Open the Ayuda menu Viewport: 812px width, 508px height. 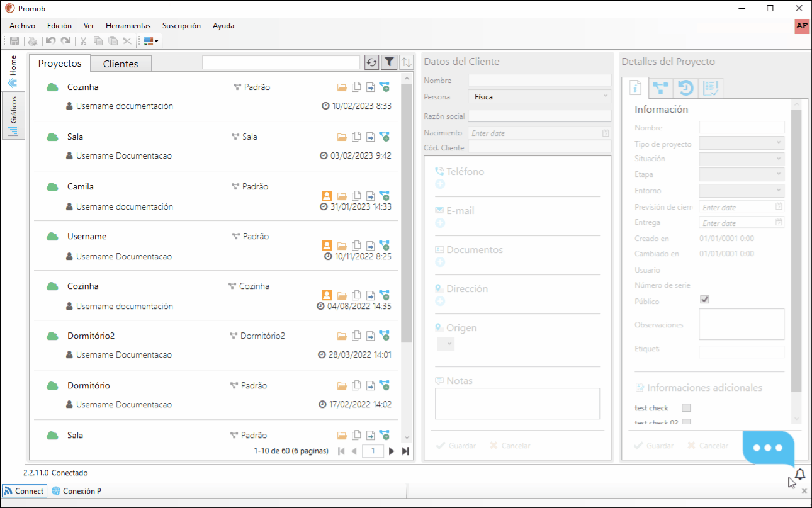tap(223, 26)
